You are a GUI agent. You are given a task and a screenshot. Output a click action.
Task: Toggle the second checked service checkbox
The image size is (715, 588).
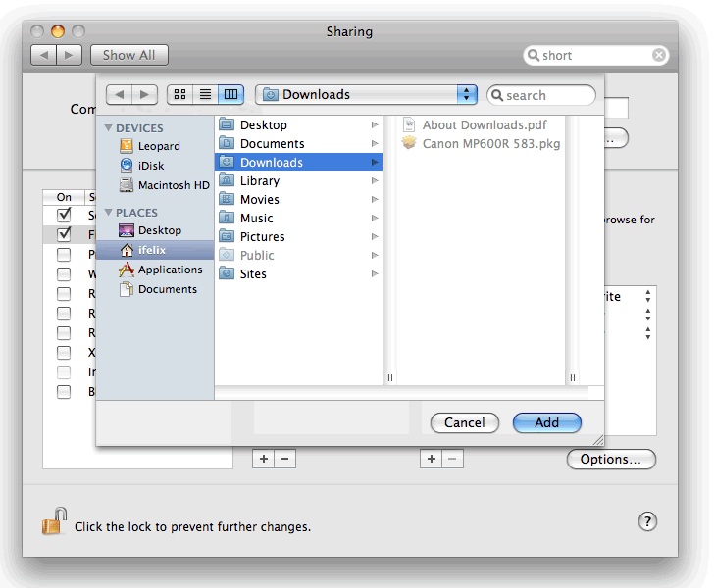pos(64,234)
